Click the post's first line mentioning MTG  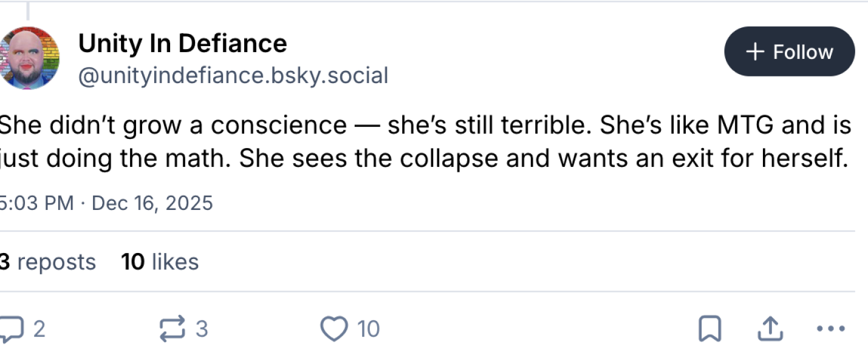coord(424,125)
